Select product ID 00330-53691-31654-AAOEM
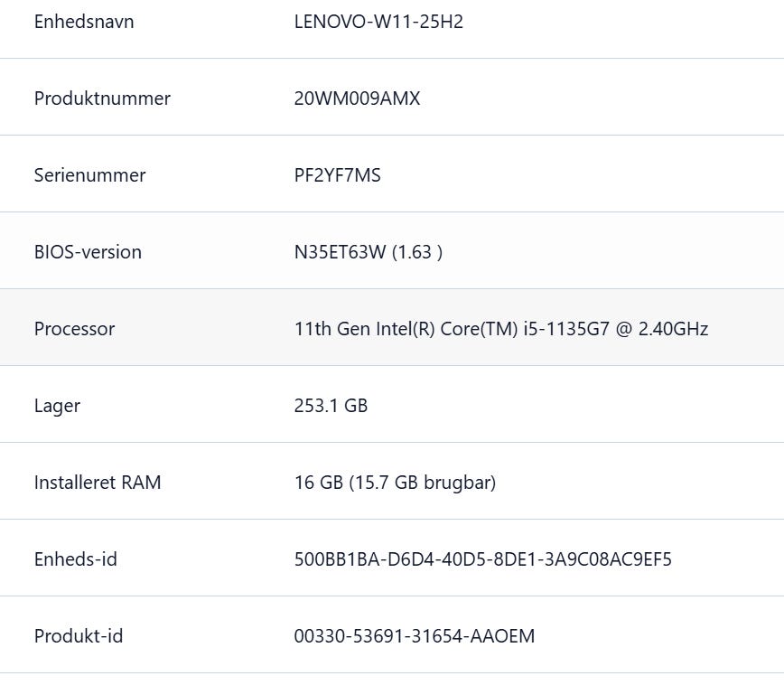The height and width of the screenshot is (685, 784). point(414,636)
